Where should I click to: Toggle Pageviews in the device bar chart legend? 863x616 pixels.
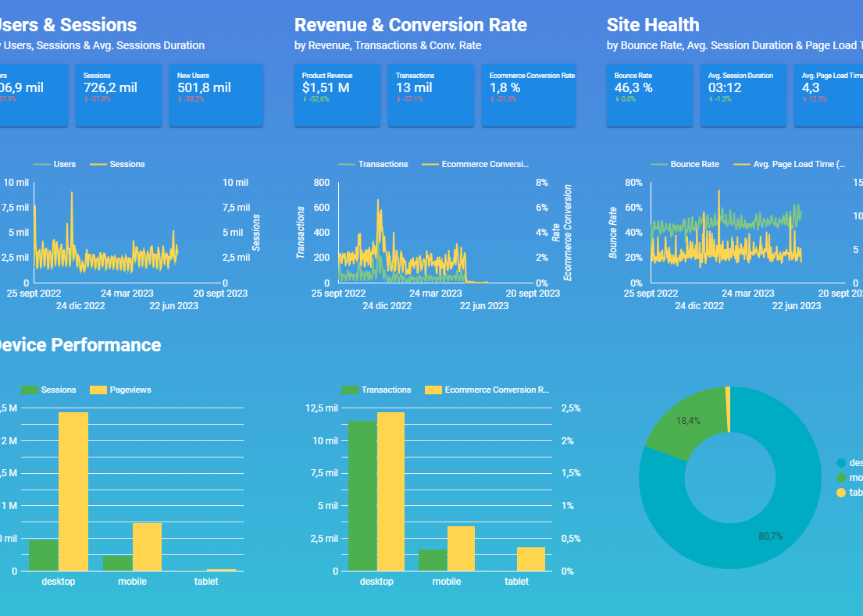point(120,390)
